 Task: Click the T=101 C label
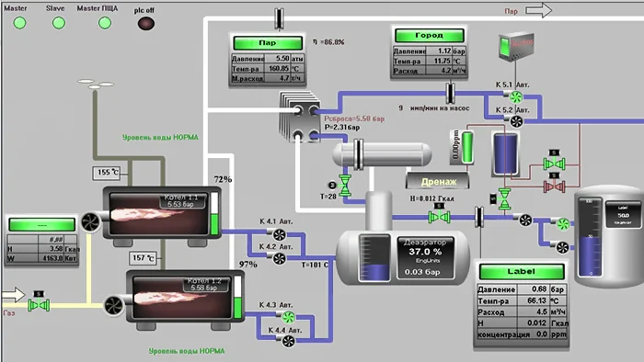point(315,265)
